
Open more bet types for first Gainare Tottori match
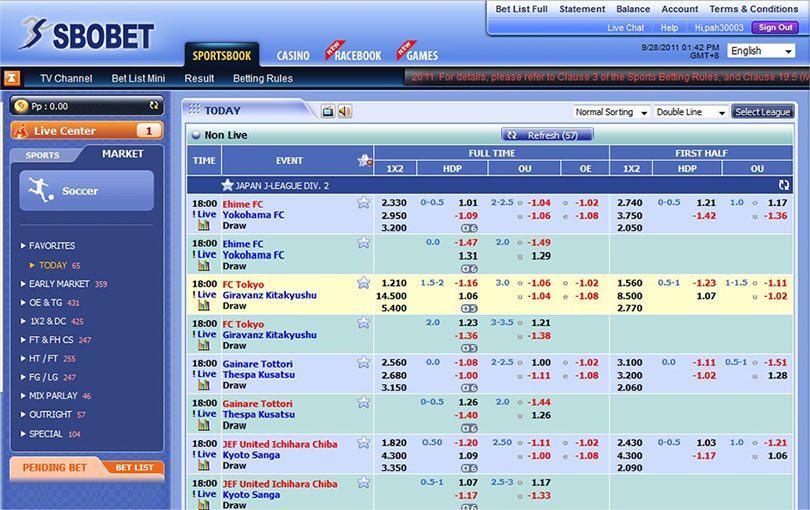tap(469, 388)
